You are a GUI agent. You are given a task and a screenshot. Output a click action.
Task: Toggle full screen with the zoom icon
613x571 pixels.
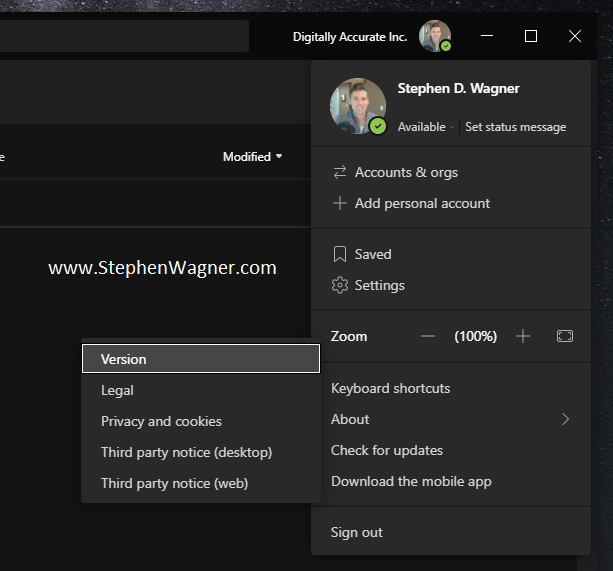pyautogui.click(x=565, y=336)
